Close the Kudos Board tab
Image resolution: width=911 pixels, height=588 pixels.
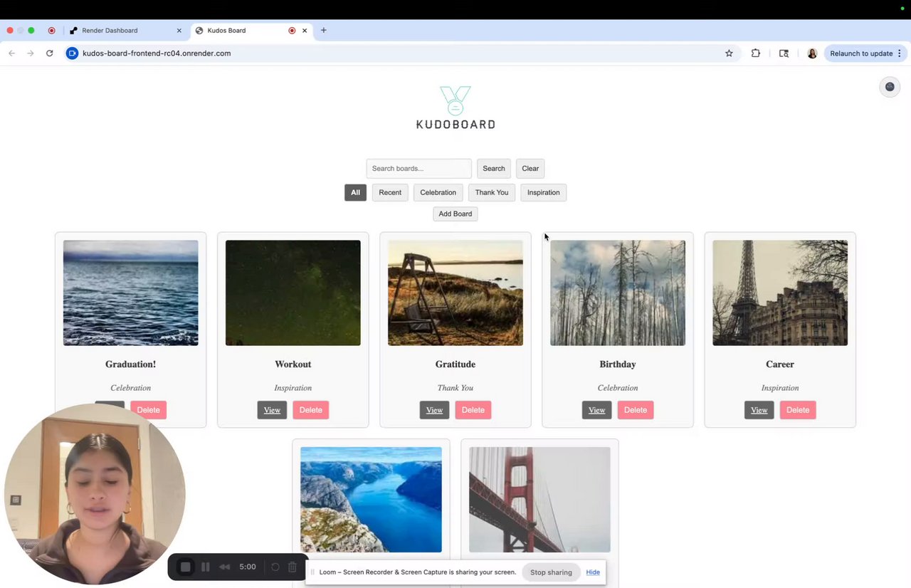pos(305,31)
